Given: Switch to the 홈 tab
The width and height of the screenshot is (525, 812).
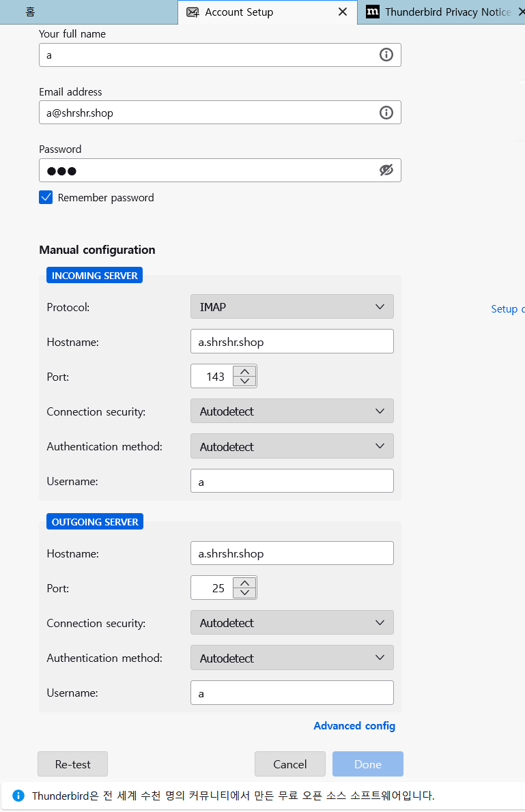Looking at the screenshot, I should coord(31,12).
